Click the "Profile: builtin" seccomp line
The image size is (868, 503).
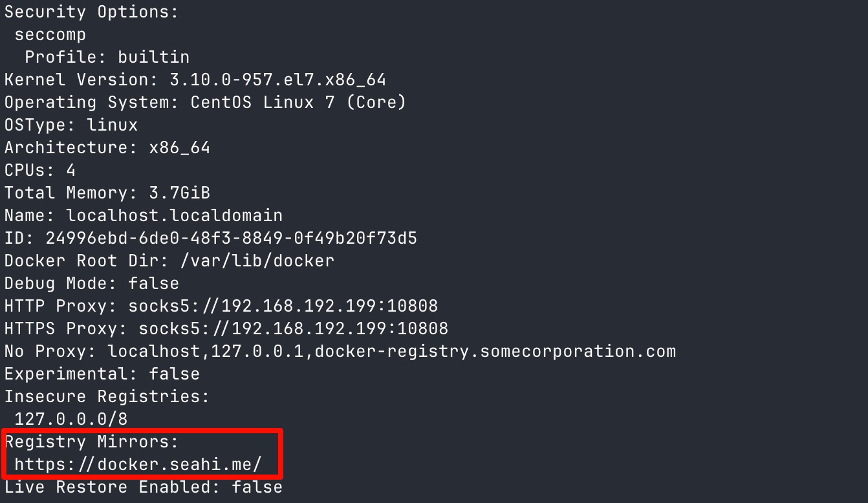(107, 57)
